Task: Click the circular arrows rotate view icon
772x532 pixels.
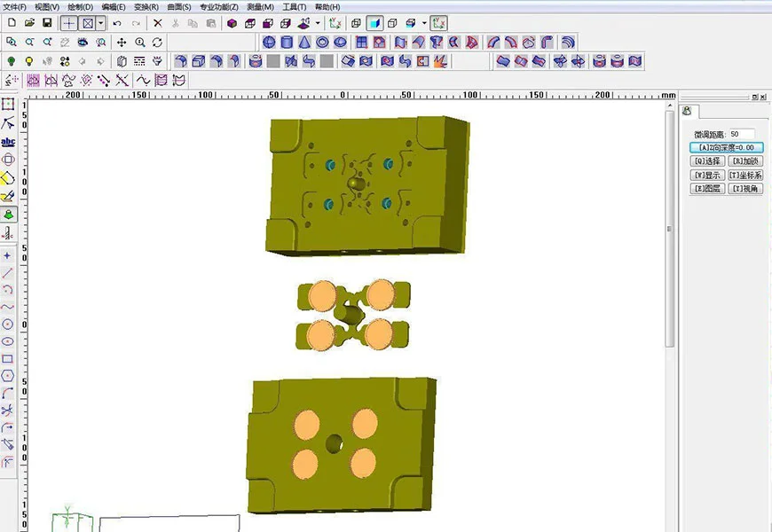Action: (157, 43)
